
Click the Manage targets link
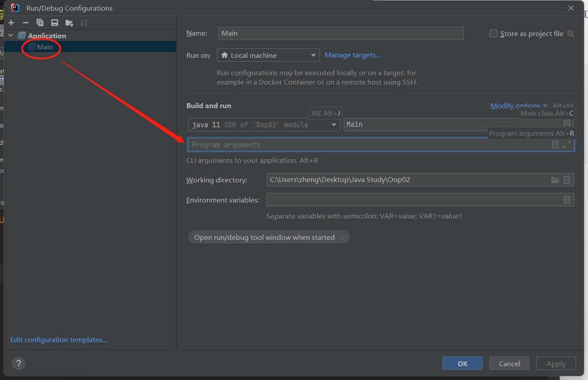[353, 55]
